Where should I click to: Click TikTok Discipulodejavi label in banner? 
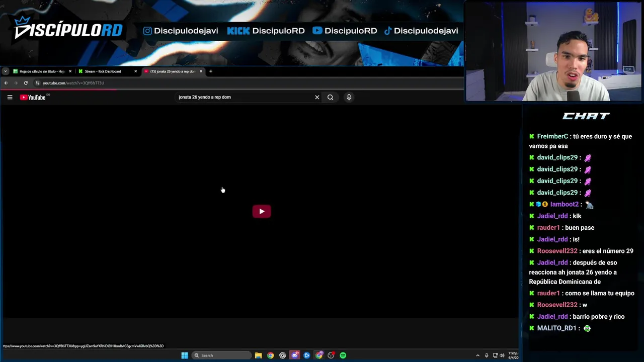[x=421, y=31]
